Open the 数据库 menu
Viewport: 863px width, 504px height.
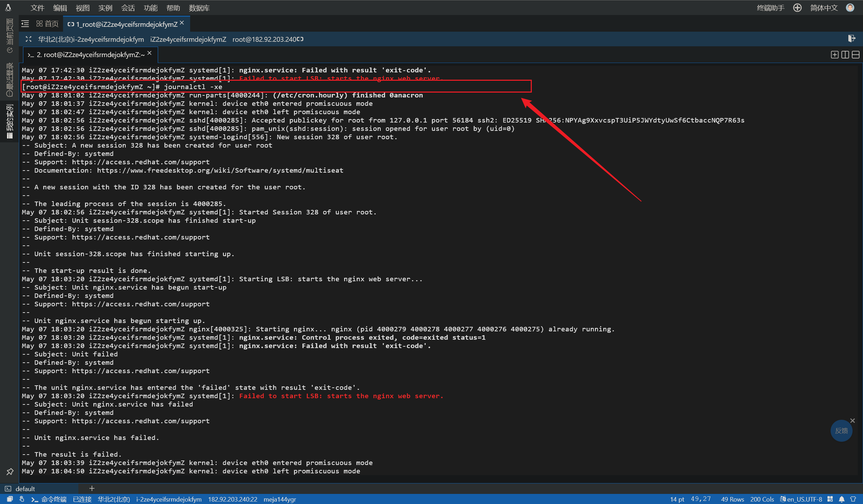pyautogui.click(x=199, y=8)
